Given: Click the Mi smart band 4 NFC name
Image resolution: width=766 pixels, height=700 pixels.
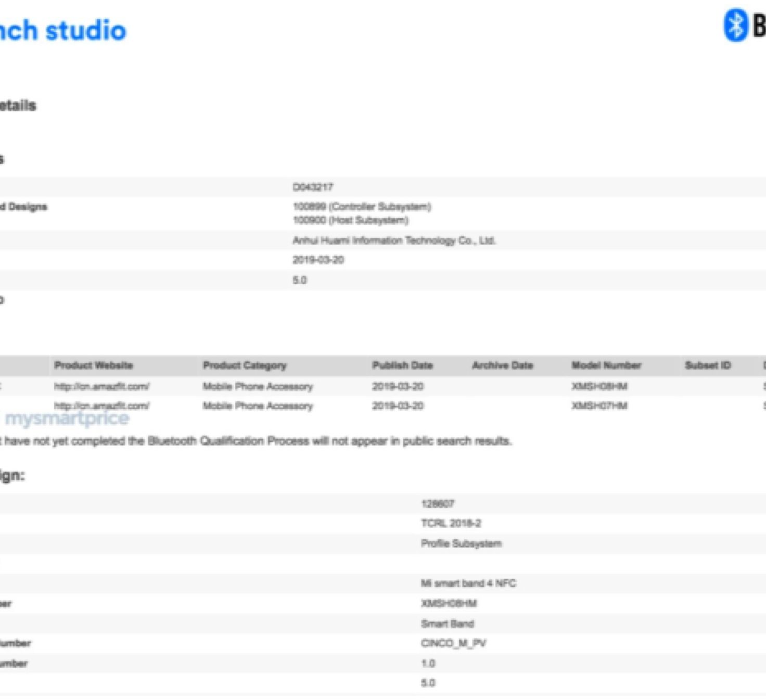Looking at the screenshot, I should [468, 583].
